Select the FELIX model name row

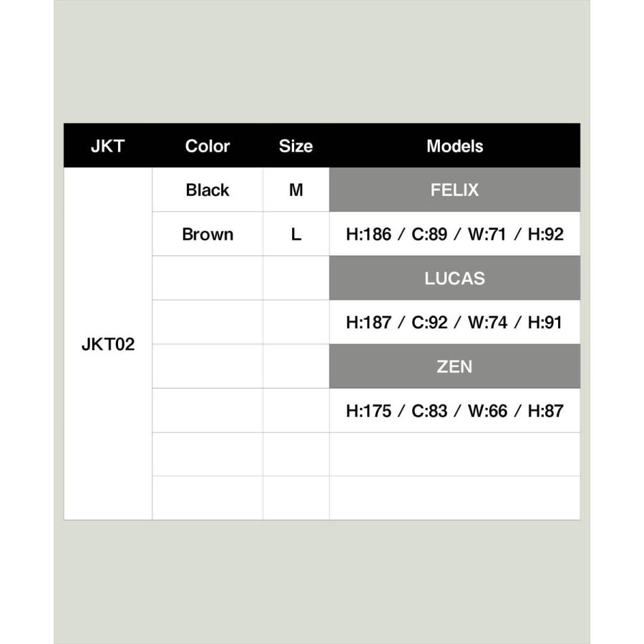tap(454, 190)
